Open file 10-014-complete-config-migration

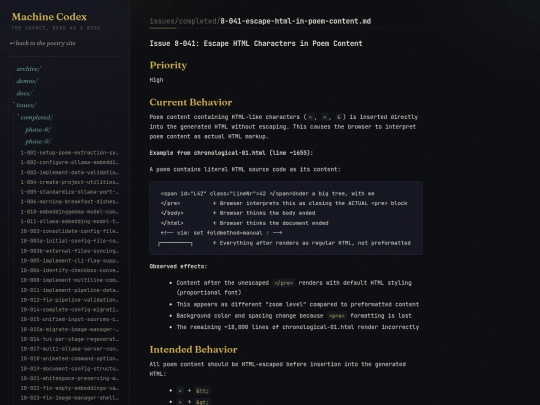coord(70,310)
